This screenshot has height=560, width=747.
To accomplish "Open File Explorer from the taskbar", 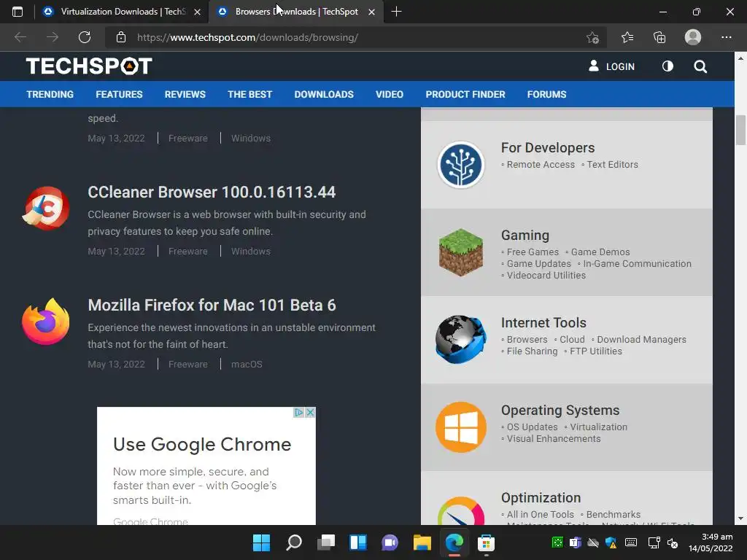I will point(422,542).
